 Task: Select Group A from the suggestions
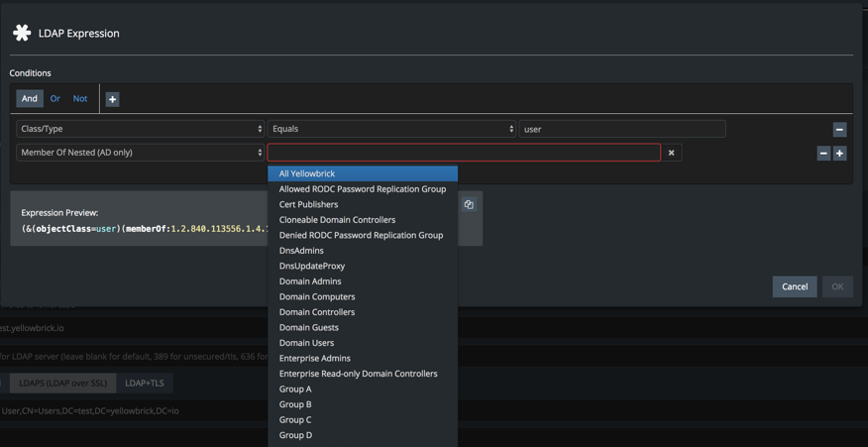(295, 390)
